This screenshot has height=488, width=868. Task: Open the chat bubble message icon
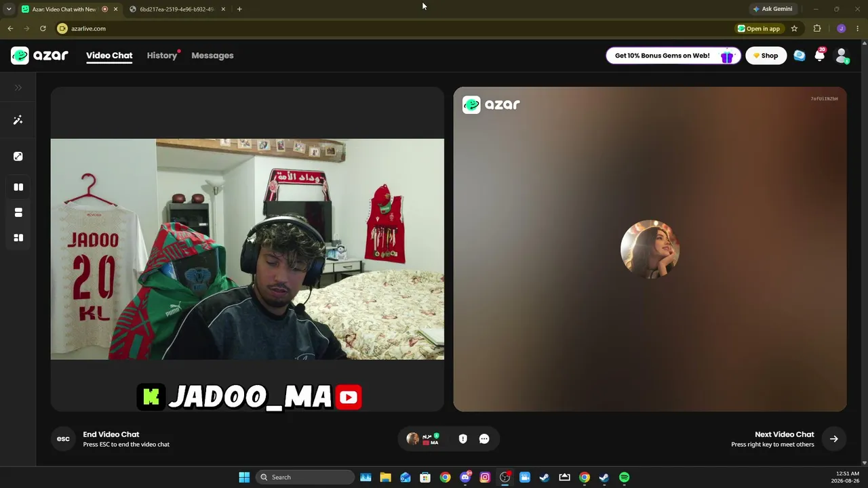pos(484,439)
